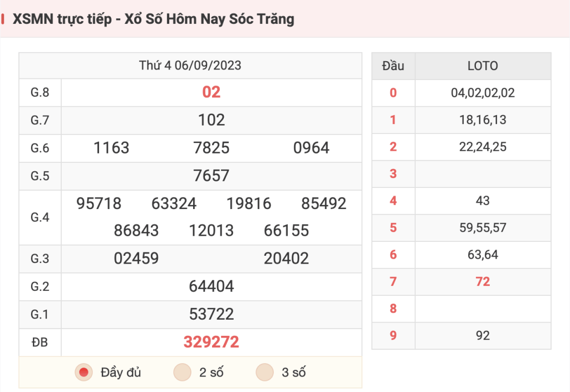Click the G.6 number 7825

211,148
